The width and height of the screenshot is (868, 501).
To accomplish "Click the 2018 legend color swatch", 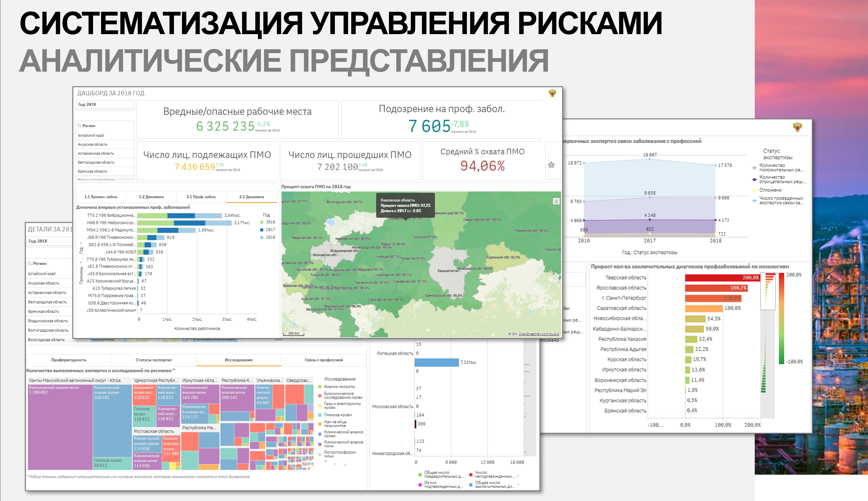I will pos(262,237).
